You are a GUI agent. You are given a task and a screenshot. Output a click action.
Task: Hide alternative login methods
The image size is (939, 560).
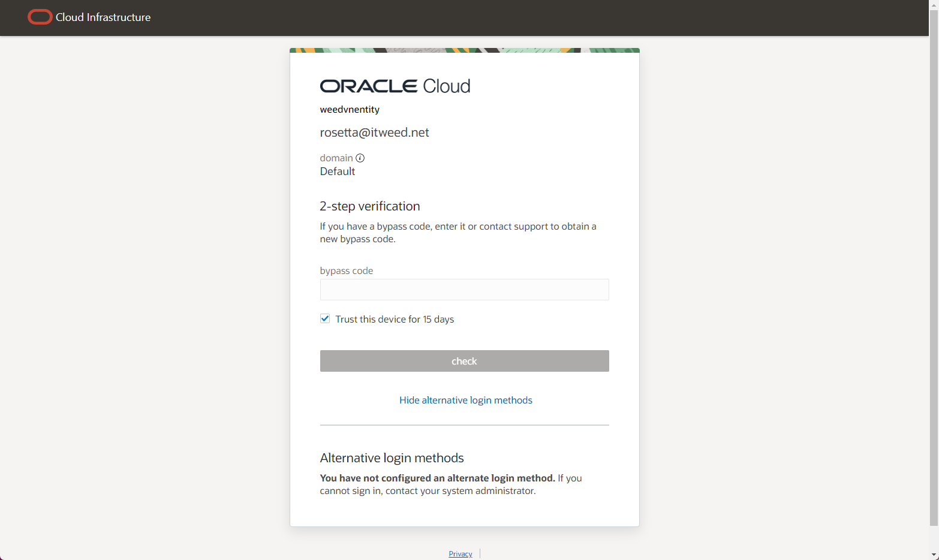pyautogui.click(x=465, y=400)
